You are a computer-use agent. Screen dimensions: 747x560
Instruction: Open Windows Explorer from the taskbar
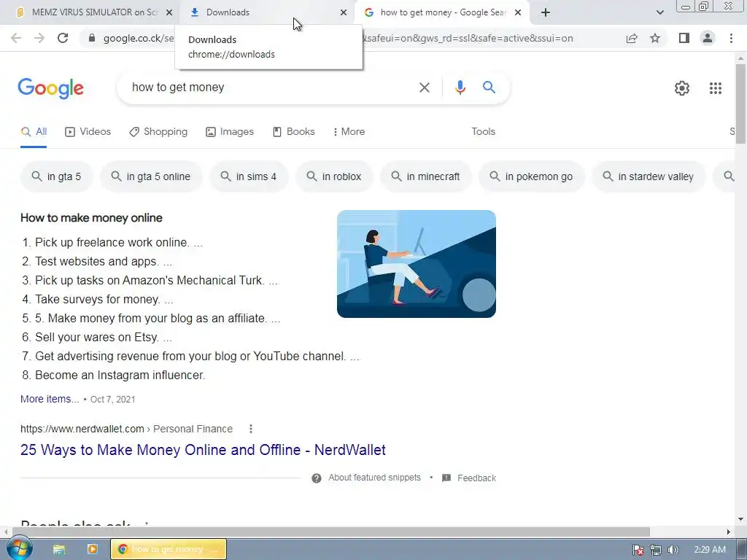[x=58, y=550]
